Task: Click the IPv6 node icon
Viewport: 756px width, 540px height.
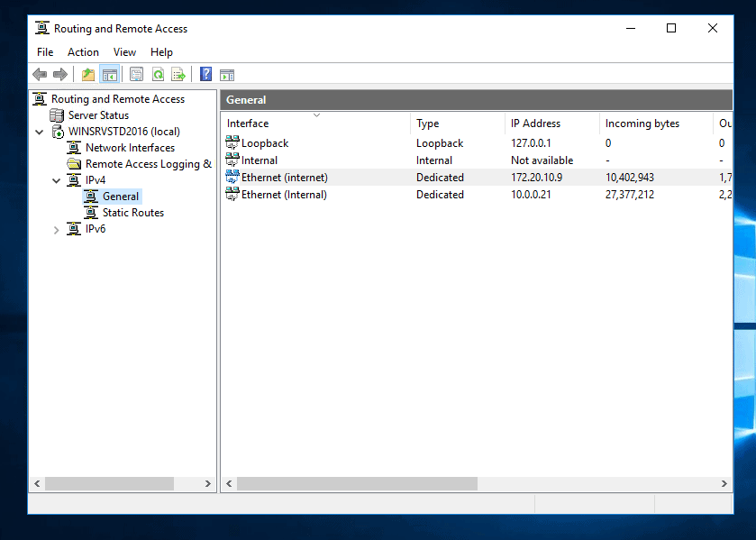Action: coord(74,229)
